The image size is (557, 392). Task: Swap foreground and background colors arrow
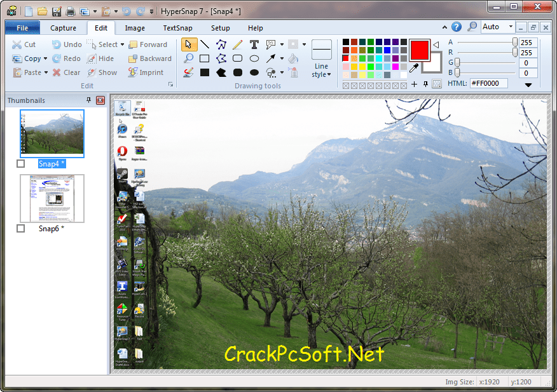(436, 44)
